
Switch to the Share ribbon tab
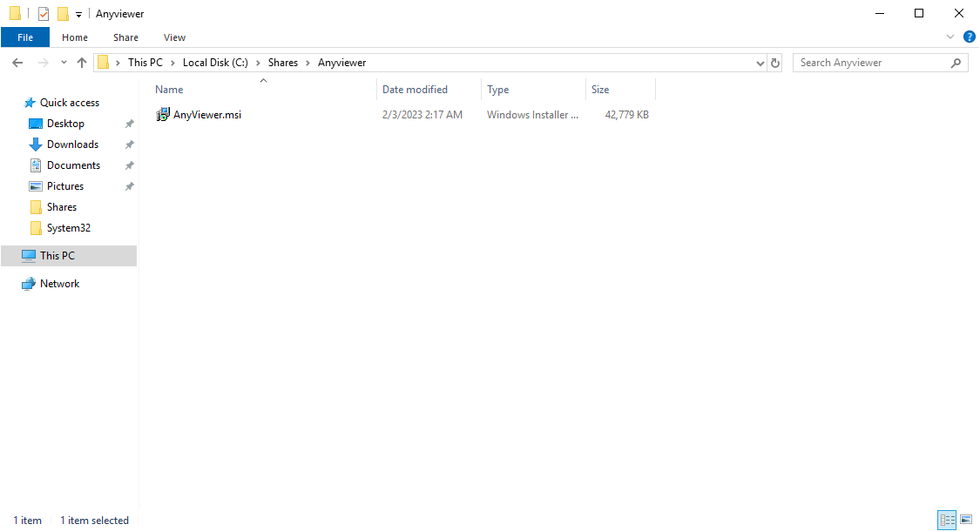click(x=125, y=37)
